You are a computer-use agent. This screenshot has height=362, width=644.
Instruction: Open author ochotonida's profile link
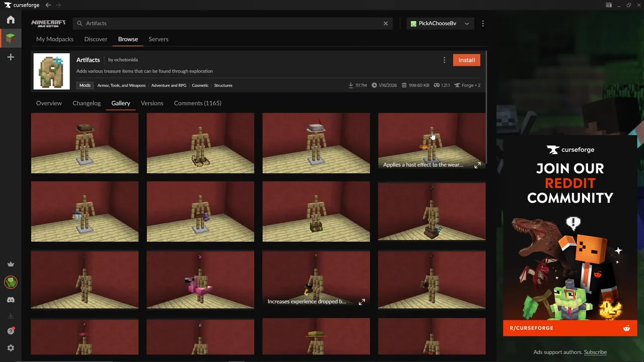coord(126,60)
